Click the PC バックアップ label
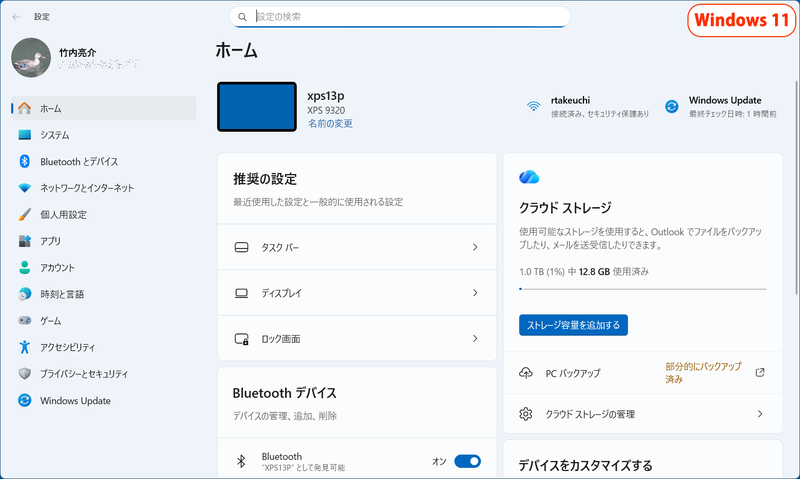 [572, 373]
